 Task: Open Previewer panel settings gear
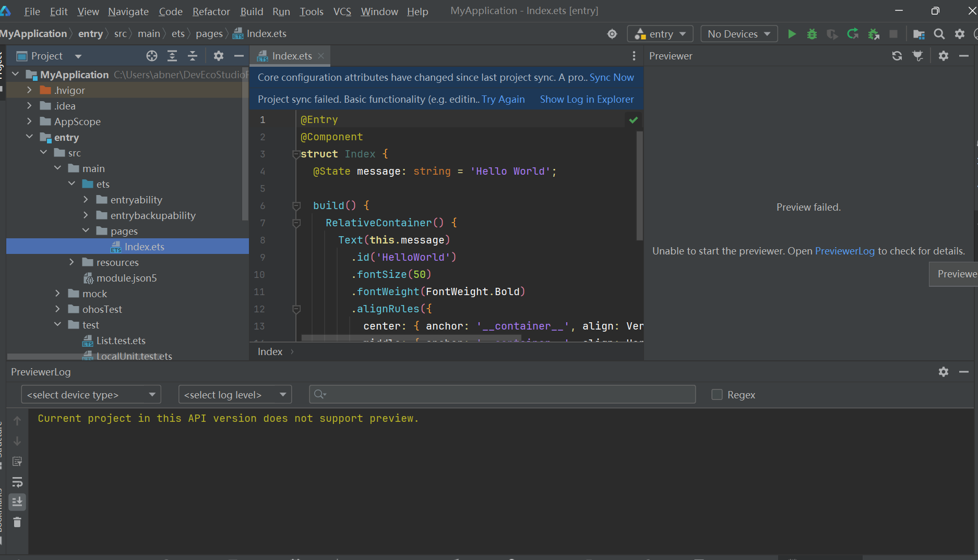pos(944,56)
